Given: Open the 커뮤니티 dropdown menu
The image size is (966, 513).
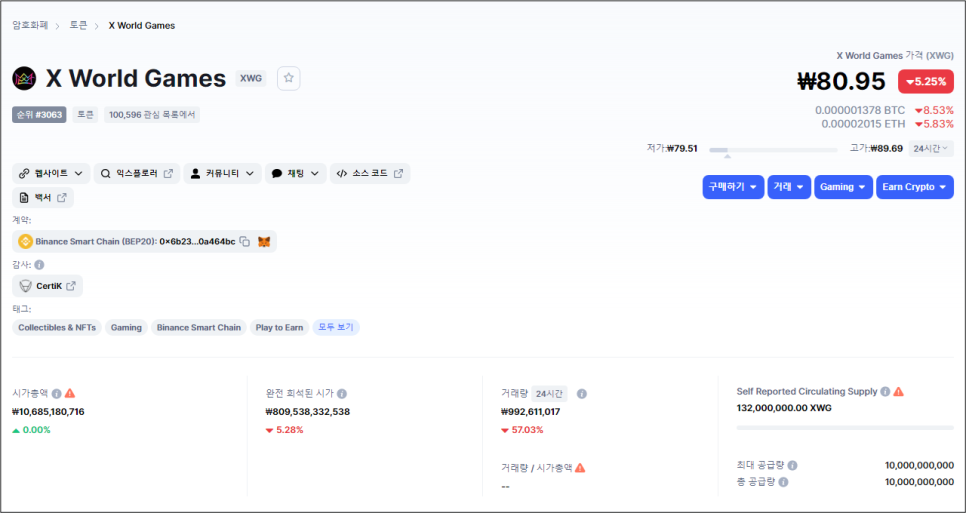Looking at the screenshot, I should tap(222, 174).
